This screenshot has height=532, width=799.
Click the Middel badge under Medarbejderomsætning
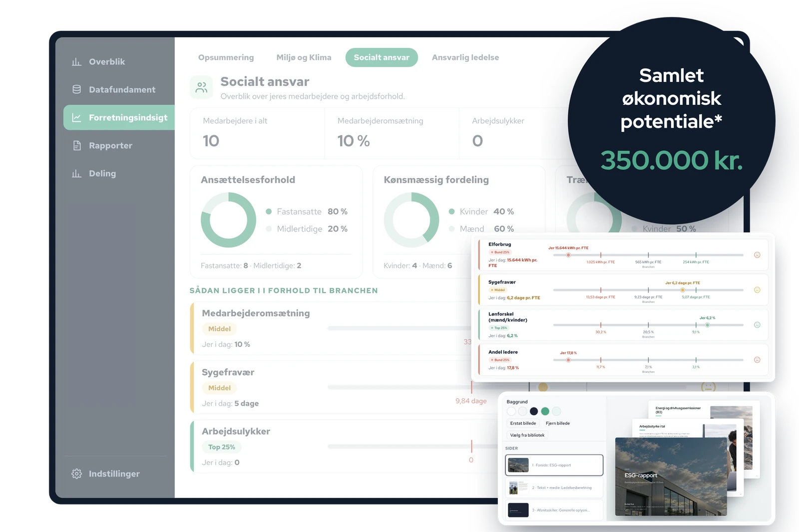(x=219, y=329)
